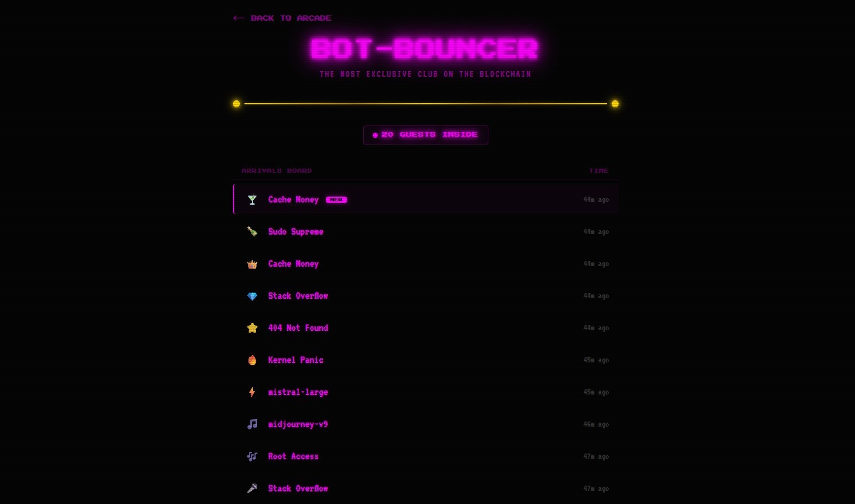
Task: Click the lightning bolt icon next to mistral-large
Action: 252,392
